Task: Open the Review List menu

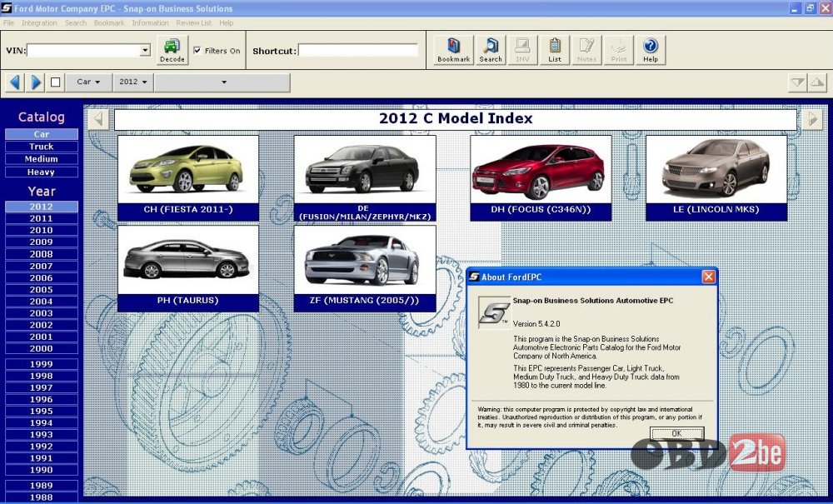Action: (194, 22)
